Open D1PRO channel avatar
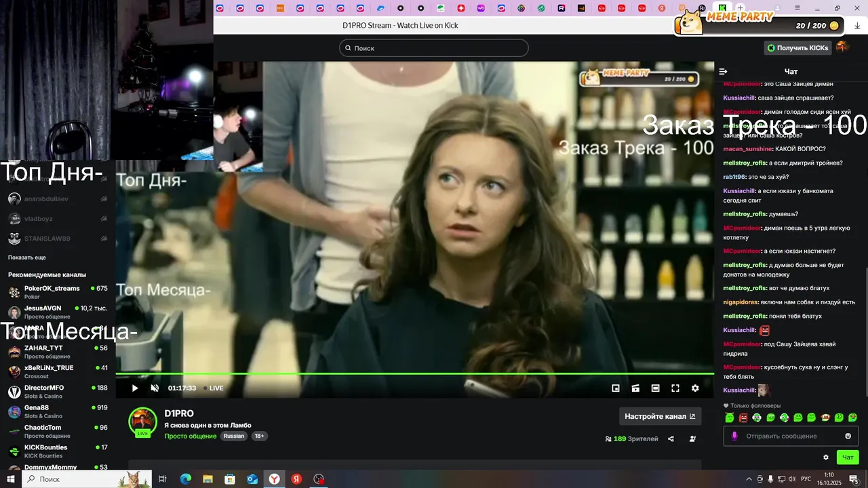This screenshot has width=868, height=488. click(x=143, y=422)
